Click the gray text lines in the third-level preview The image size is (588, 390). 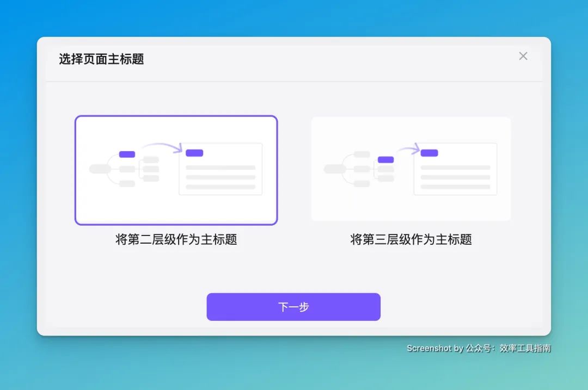click(455, 177)
